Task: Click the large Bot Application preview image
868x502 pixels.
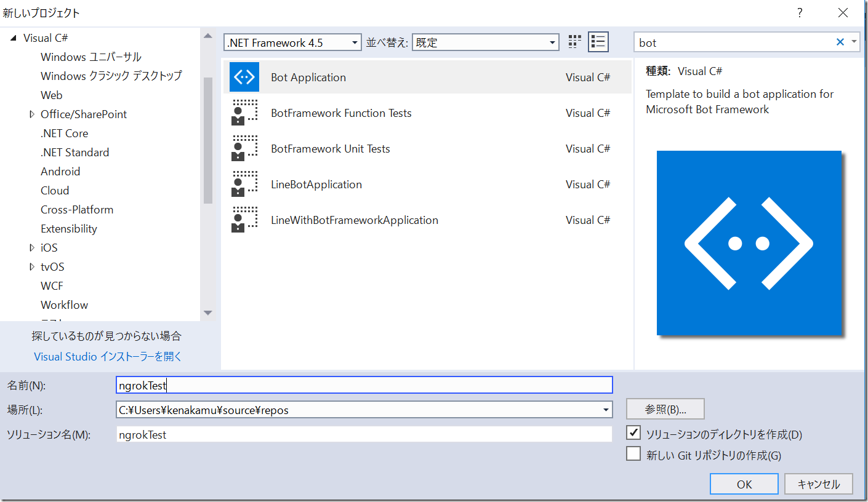Action: [x=749, y=242]
